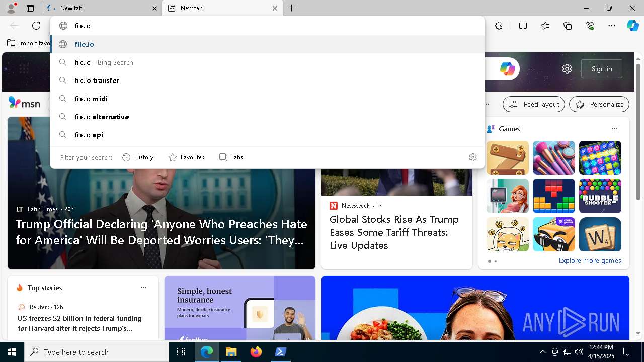Open the Collections toolbar icon
Image resolution: width=644 pixels, height=362 pixels.
click(x=568, y=26)
